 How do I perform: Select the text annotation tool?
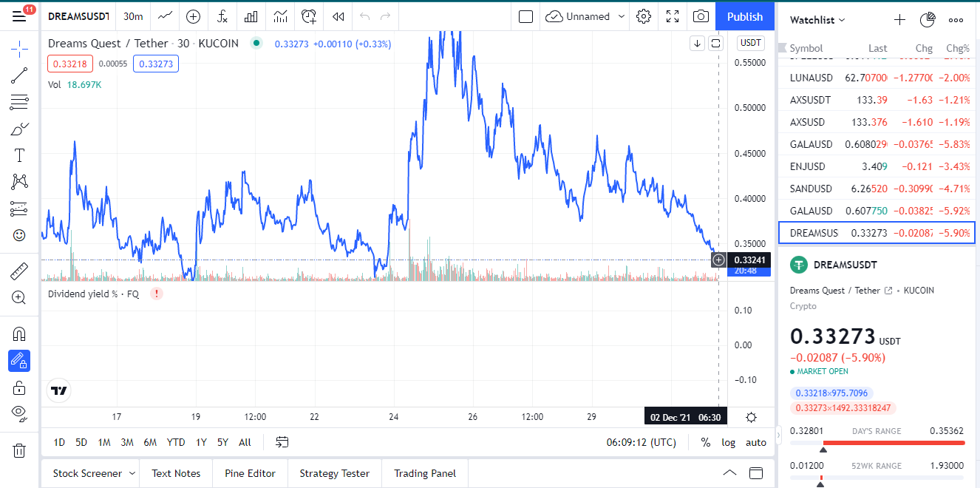(19, 155)
